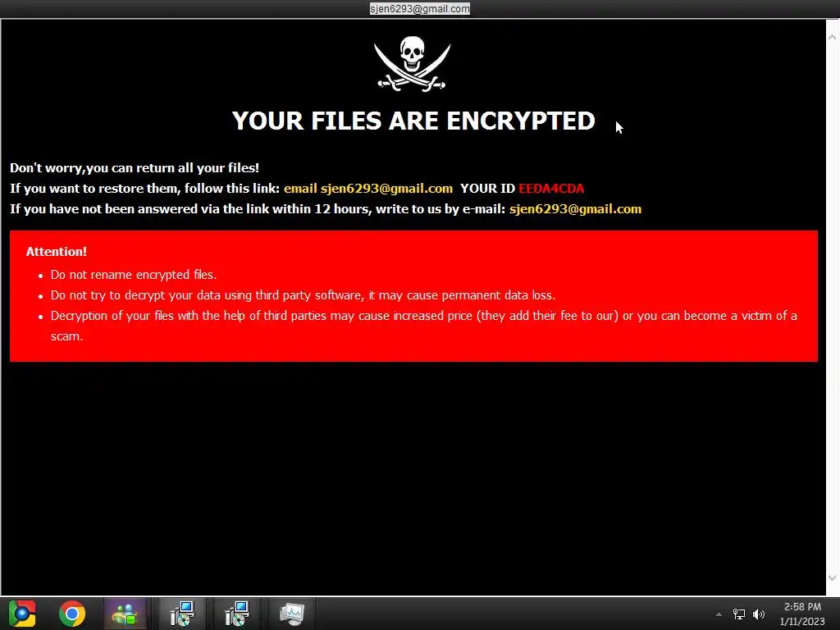Viewport: 840px width, 630px height.
Task: Click the yellow email sjen6293@gmail.com link after 'follow this link'
Action: (x=368, y=189)
